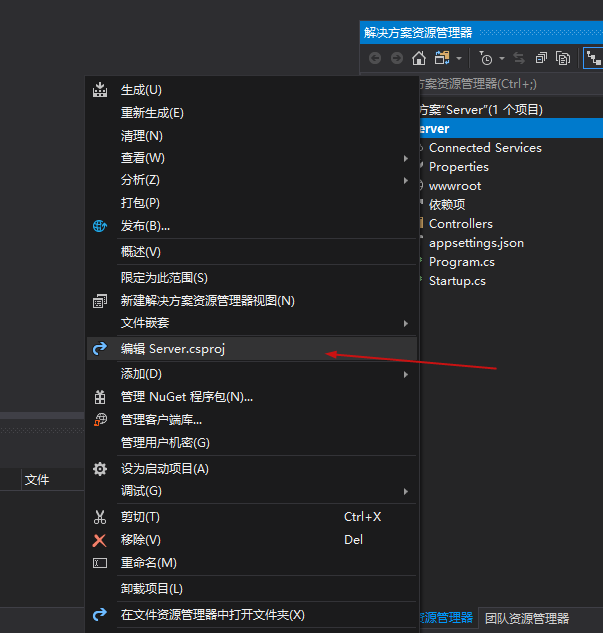Choose 概述(V) in the context menu
This screenshot has width=603, height=633.
pyautogui.click(x=252, y=252)
